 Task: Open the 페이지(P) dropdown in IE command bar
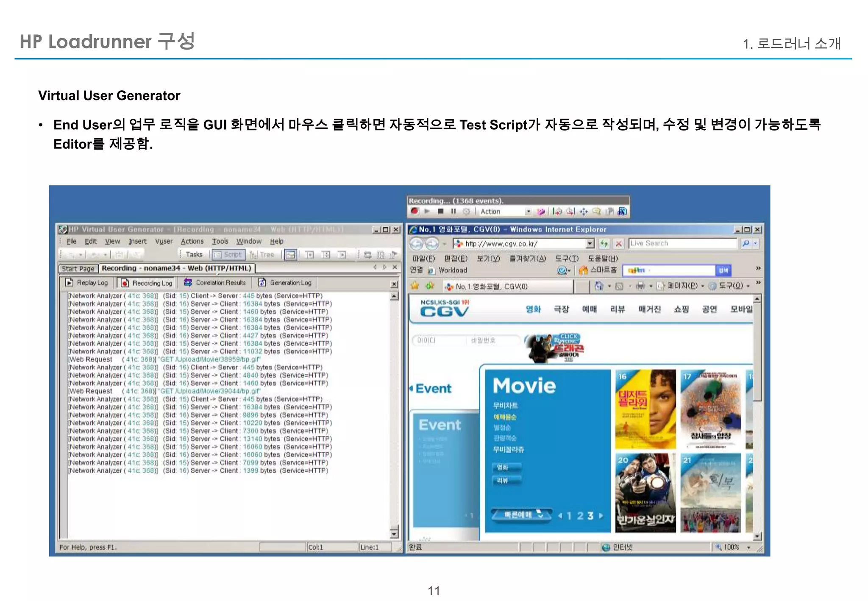tap(682, 286)
